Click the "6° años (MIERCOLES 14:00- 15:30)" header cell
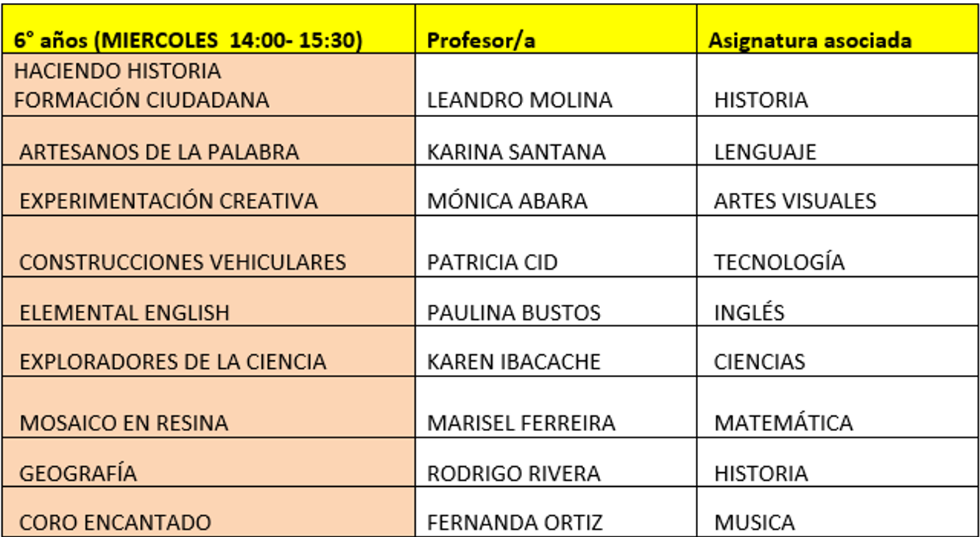Viewport: 980px width, 537px height. 188,41
